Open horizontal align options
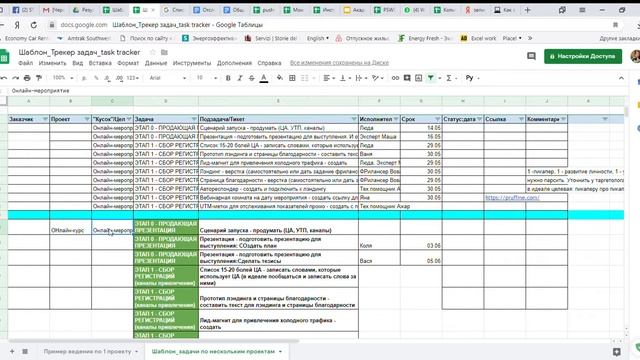640x360 pixels. (329, 78)
